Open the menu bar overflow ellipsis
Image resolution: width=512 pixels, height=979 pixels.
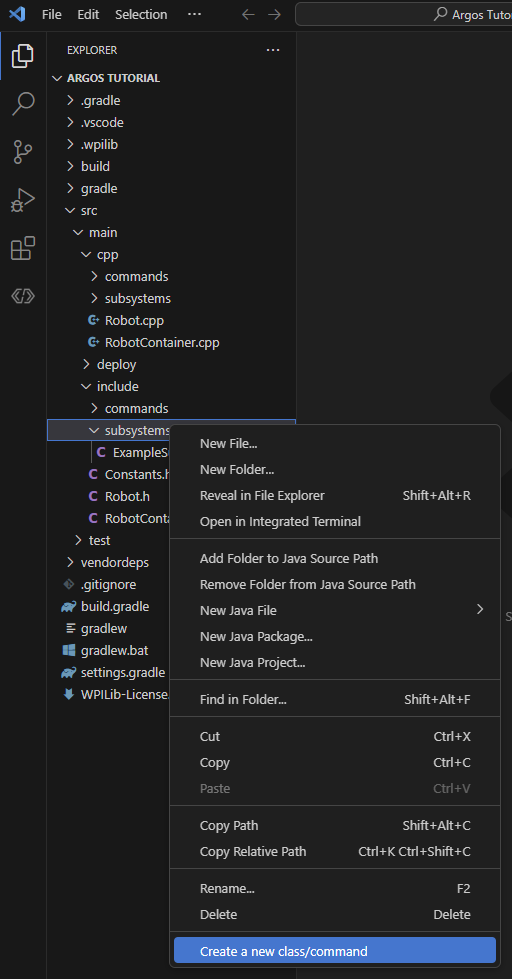[194, 14]
